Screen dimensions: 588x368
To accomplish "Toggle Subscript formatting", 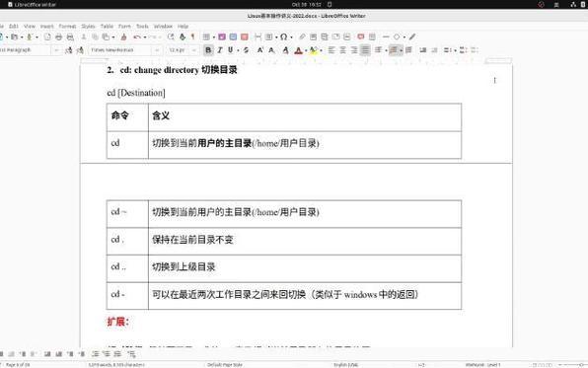I will [x=272, y=50].
